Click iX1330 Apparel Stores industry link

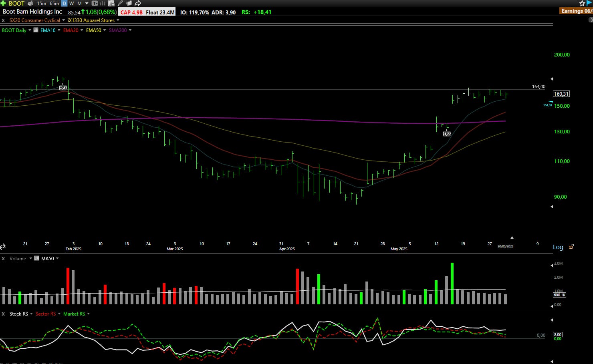point(91,20)
